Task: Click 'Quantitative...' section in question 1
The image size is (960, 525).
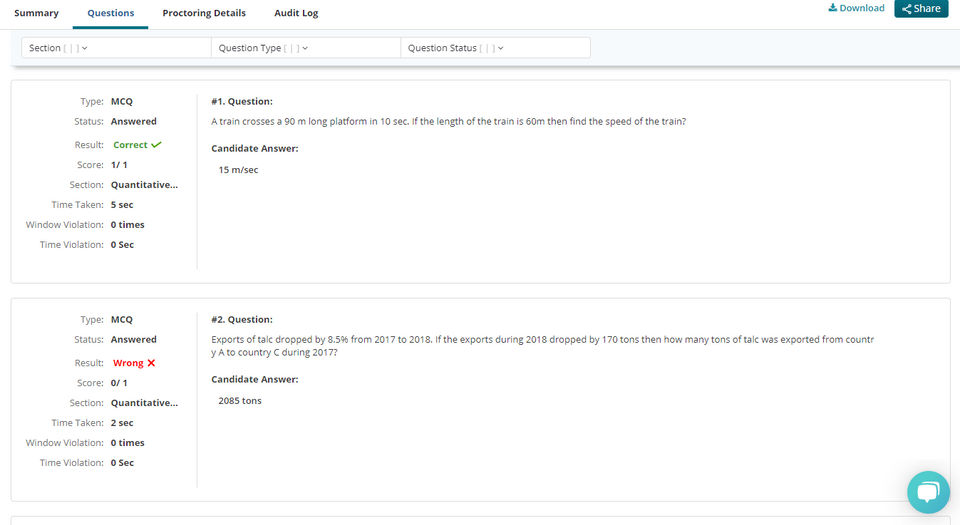Action: click(x=144, y=185)
